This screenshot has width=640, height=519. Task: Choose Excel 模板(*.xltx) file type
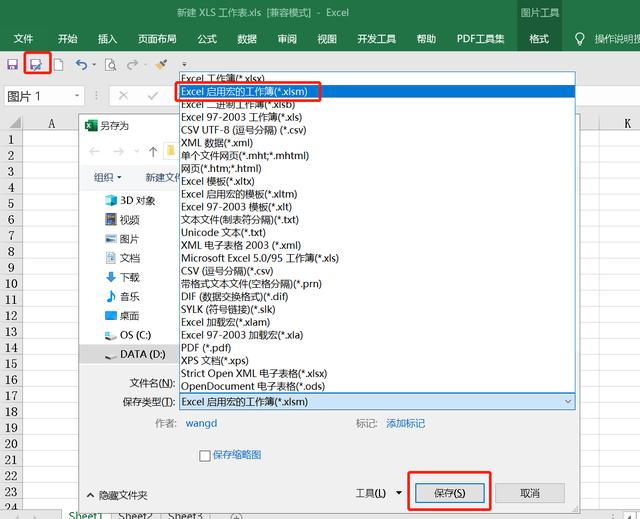377,181
